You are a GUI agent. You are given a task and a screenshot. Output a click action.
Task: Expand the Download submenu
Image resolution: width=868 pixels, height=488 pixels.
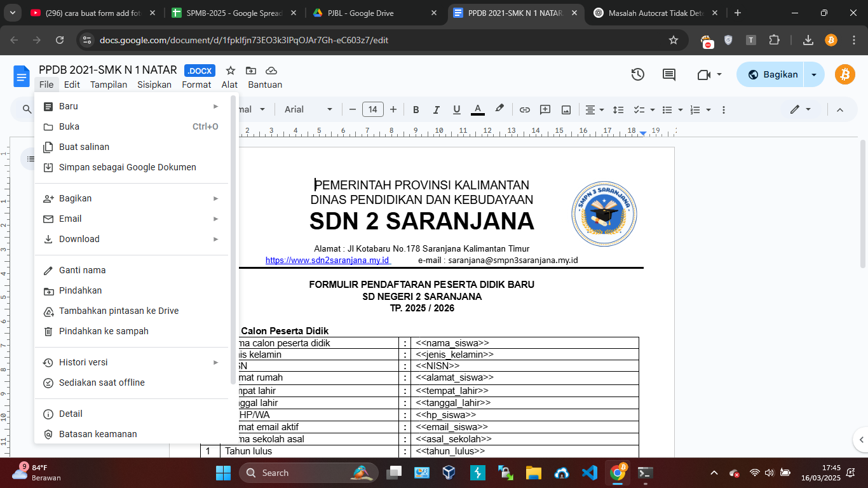132,239
